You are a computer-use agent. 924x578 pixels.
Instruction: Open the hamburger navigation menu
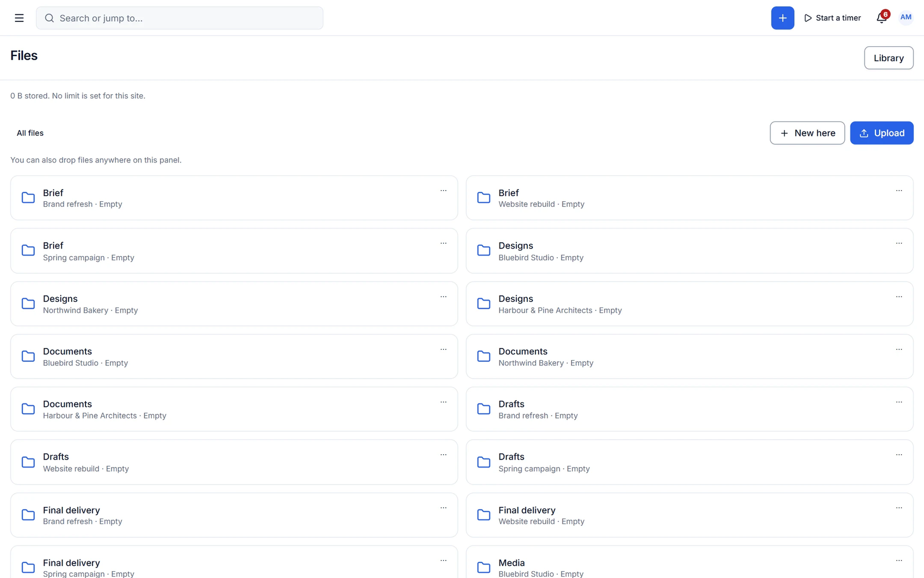tap(19, 18)
